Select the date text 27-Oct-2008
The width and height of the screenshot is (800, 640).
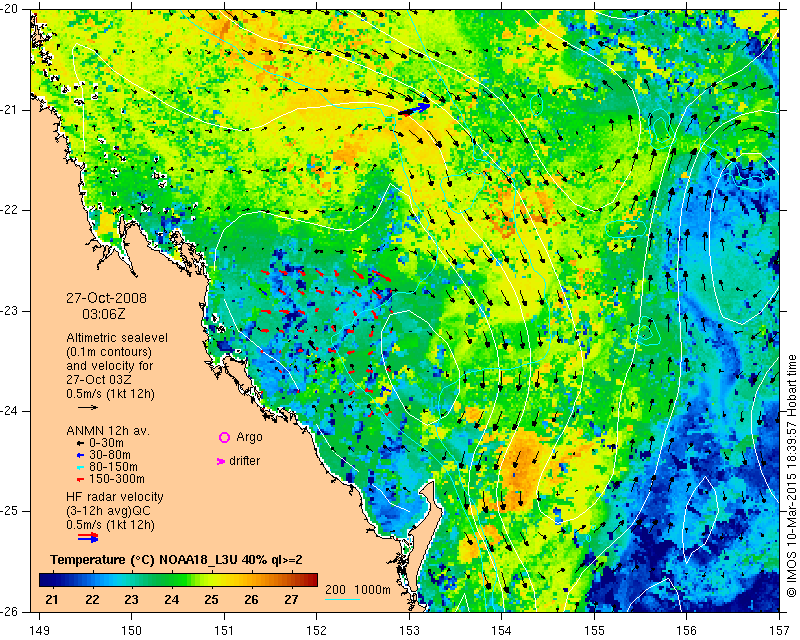pyautogui.click(x=106, y=298)
